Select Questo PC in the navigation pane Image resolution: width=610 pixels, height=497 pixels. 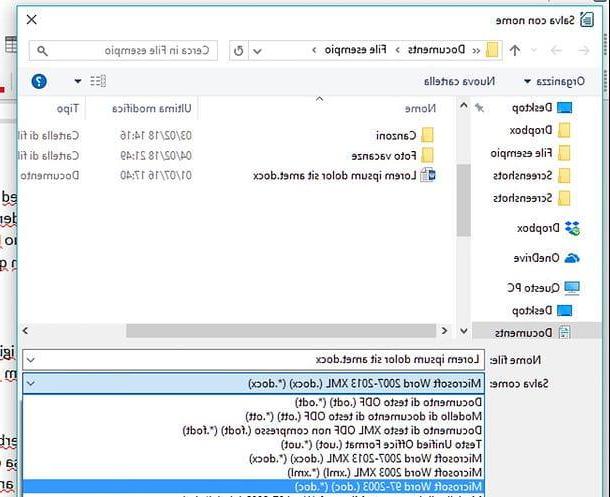(x=543, y=288)
